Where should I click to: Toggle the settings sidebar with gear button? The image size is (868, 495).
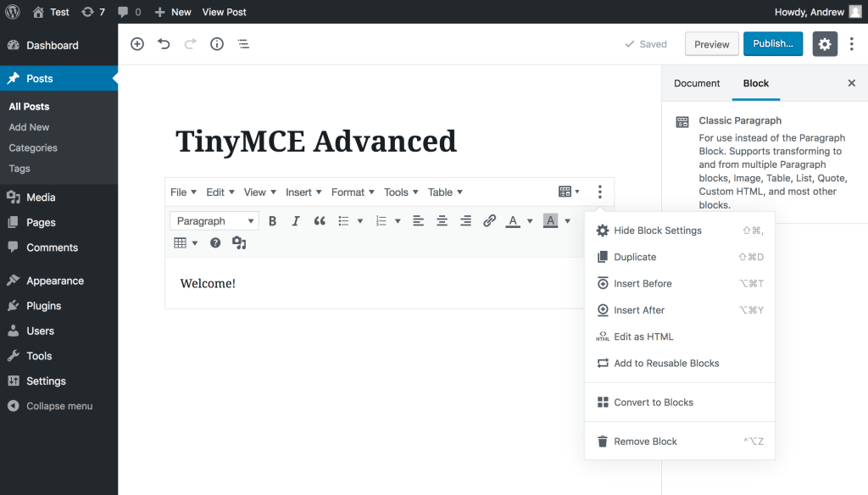[825, 44]
